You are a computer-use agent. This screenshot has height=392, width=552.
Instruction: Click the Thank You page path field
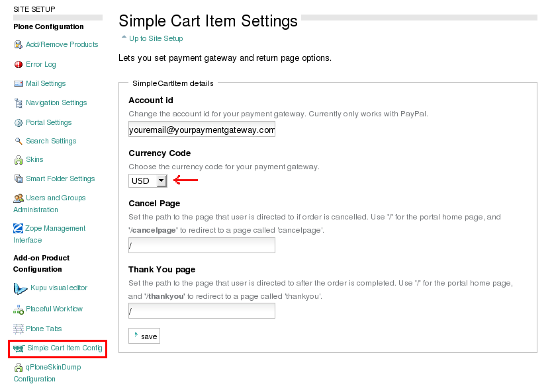202,311
